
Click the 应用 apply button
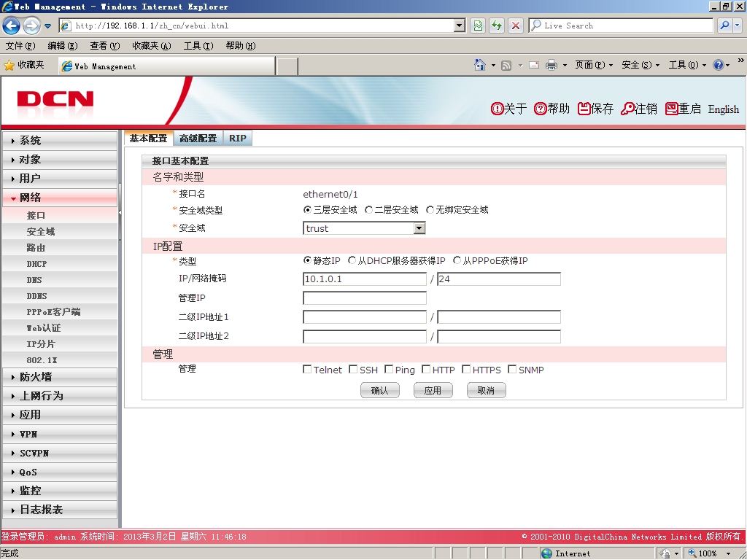click(x=433, y=391)
